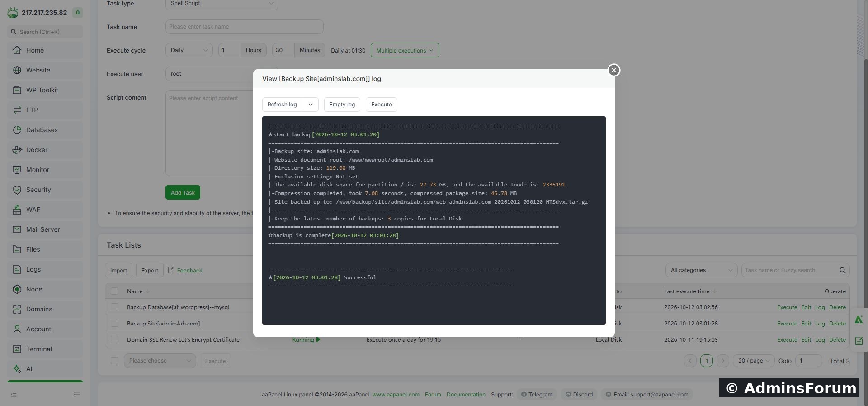
Task: Toggle the batch-select checkbox beside Please choose
Action: tap(114, 361)
